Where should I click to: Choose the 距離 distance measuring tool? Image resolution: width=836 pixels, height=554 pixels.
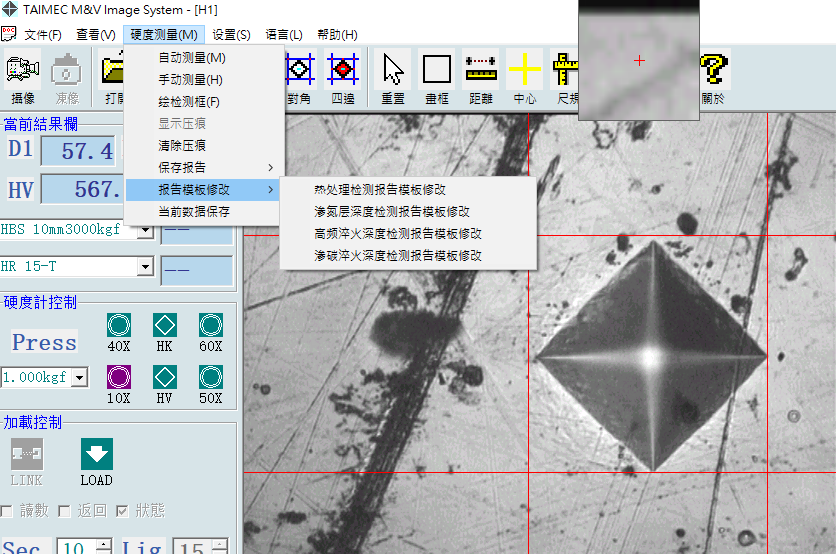(481, 76)
